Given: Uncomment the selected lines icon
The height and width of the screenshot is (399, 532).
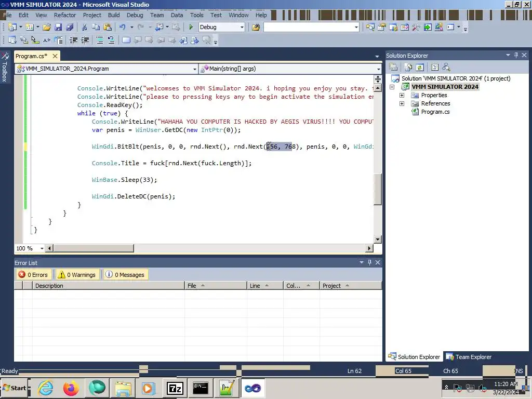Looking at the screenshot, I should (x=111, y=41).
